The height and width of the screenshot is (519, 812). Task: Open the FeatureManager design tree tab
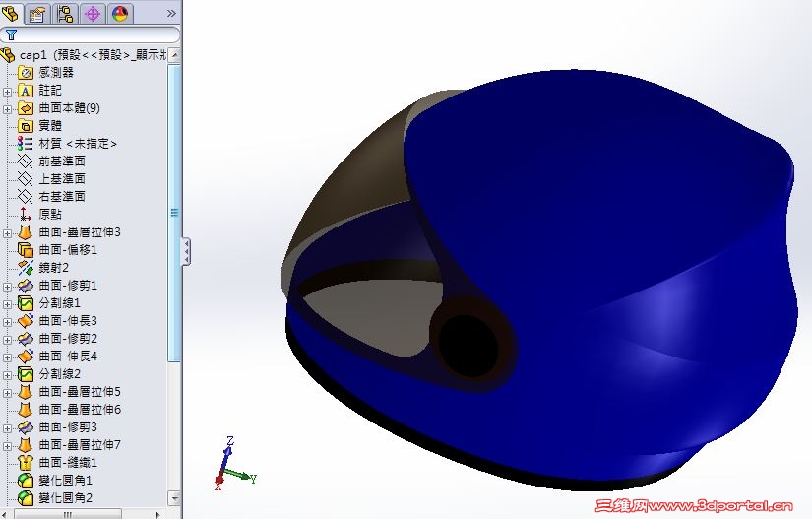click(x=11, y=13)
